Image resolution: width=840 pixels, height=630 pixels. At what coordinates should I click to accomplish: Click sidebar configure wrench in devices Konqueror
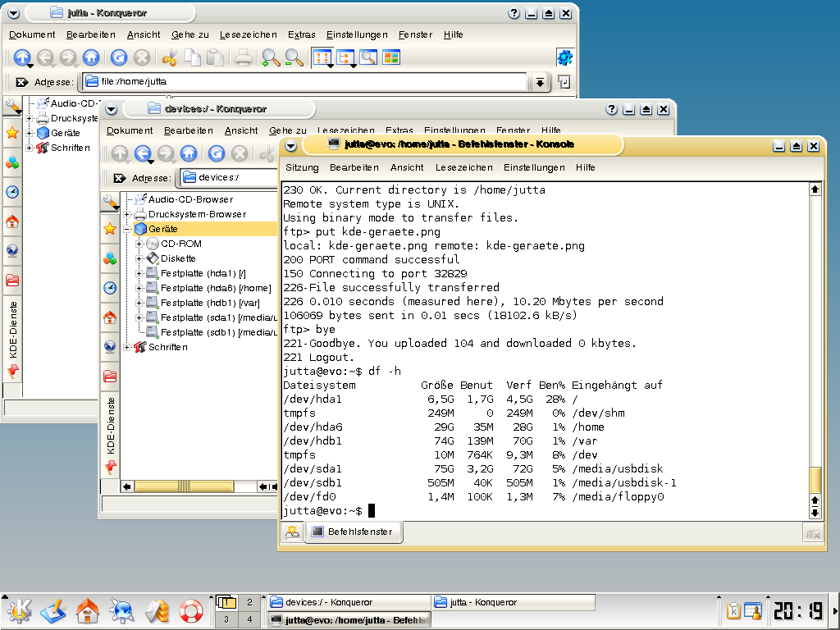tap(111, 202)
